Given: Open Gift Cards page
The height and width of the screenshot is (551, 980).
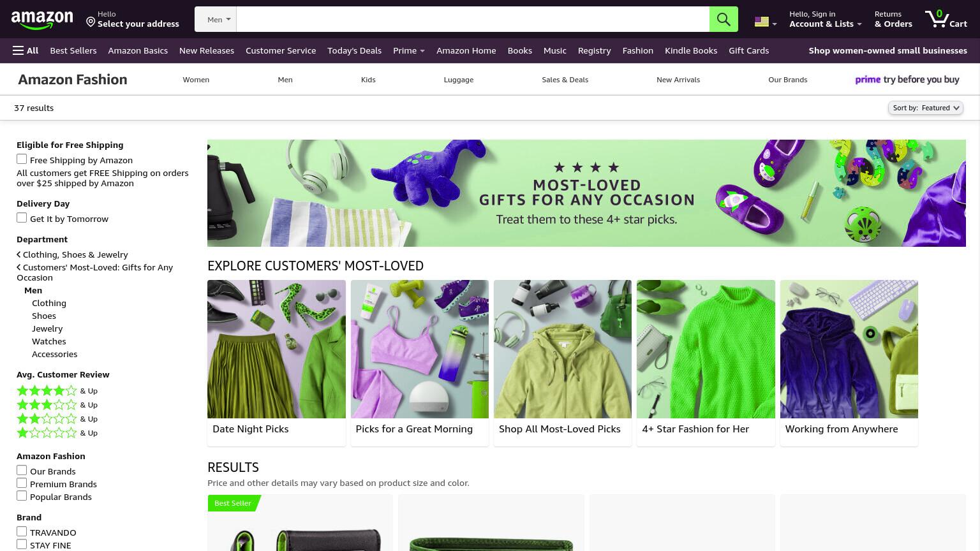Looking at the screenshot, I should (749, 50).
